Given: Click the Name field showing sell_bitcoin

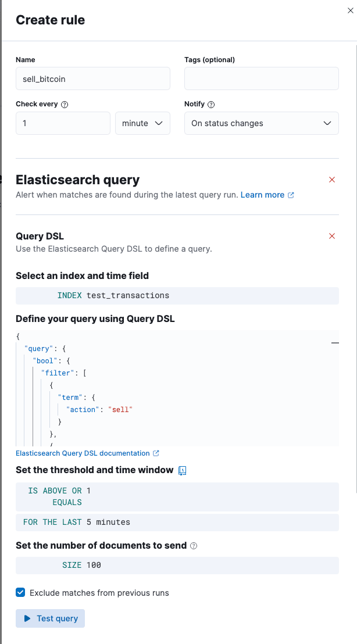Looking at the screenshot, I should [92, 78].
